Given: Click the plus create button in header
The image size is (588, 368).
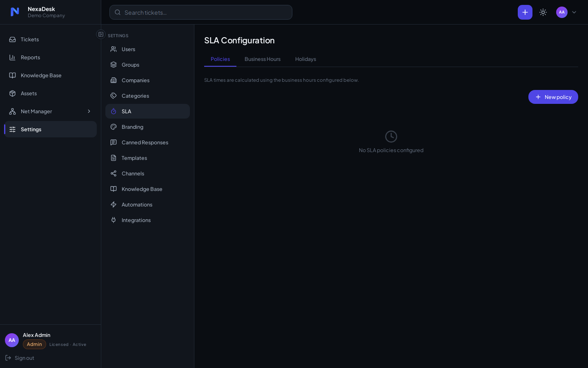Looking at the screenshot, I should tap(525, 12).
